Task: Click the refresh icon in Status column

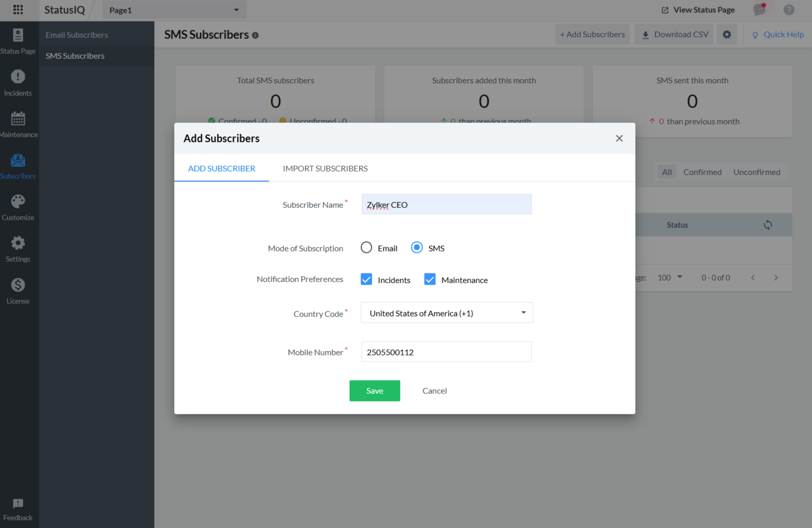Action: (x=767, y=225)
